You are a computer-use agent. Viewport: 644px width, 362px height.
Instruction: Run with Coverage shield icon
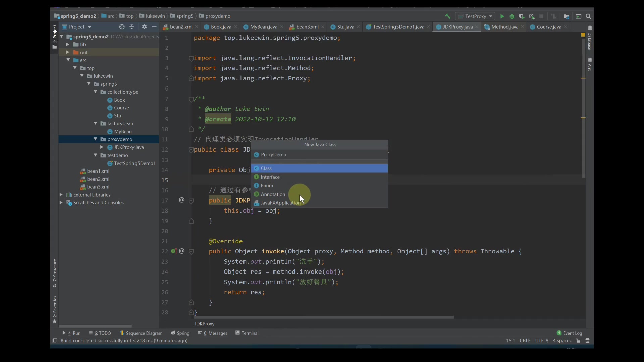click(522, 16)
